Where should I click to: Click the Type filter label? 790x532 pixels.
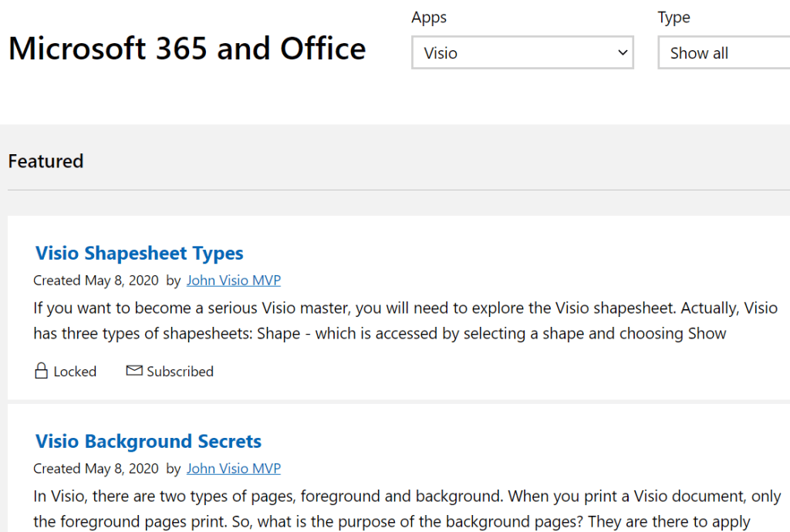pyautogui.click(x=674, y=18)
